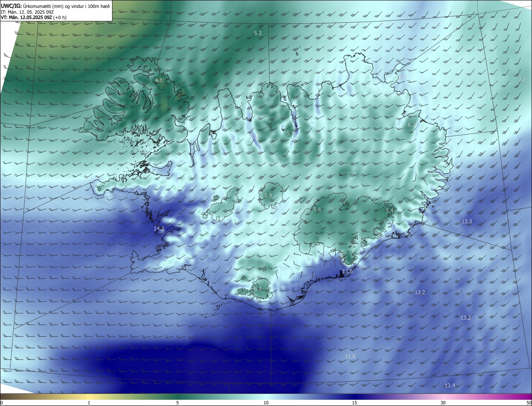The height and width of the screenshot is (406, 532).
Task: Click the 'VT: Mán. 12.05.2025 09Z (+0 h)' line
Action: tap(33, 17)
